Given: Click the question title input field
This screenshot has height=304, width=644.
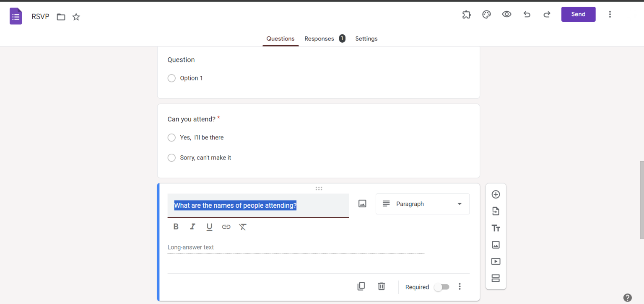Looking at the screenshot, I should point(258,205).
